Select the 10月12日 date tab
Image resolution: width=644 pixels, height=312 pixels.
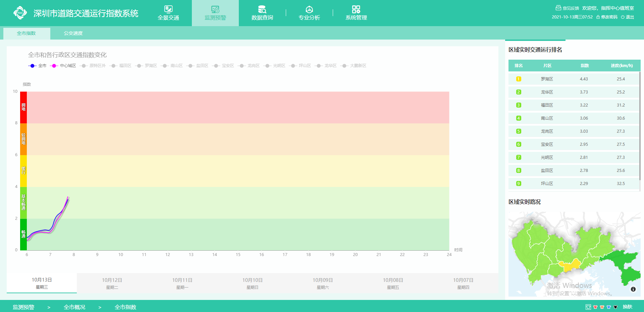pos(112,283)
